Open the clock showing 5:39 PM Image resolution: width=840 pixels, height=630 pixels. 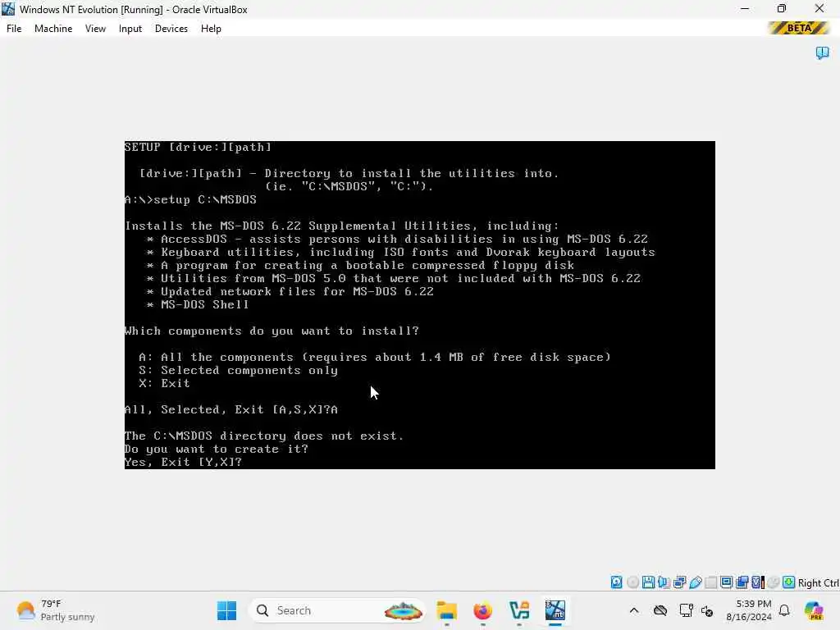(x=748, y=610)
